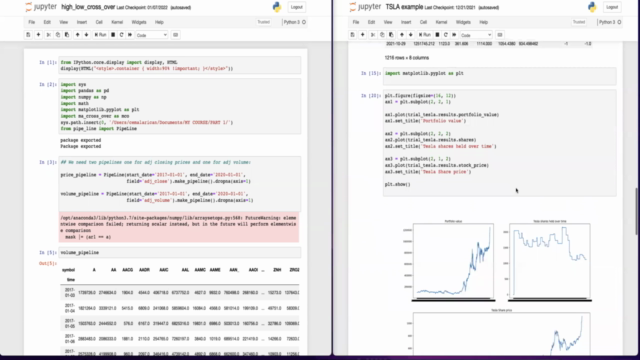Rename notebook by clicking TSLA example title

click(404, 7)
